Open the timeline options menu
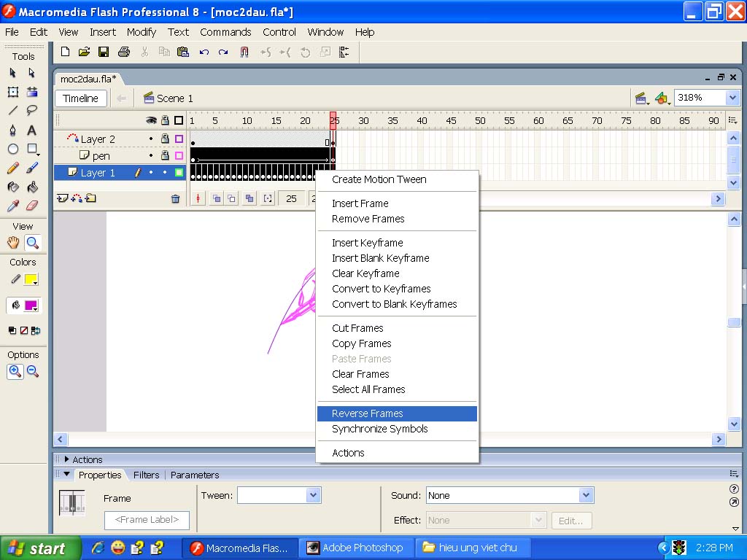Screen dimensions: 747x560 [732, 120]
